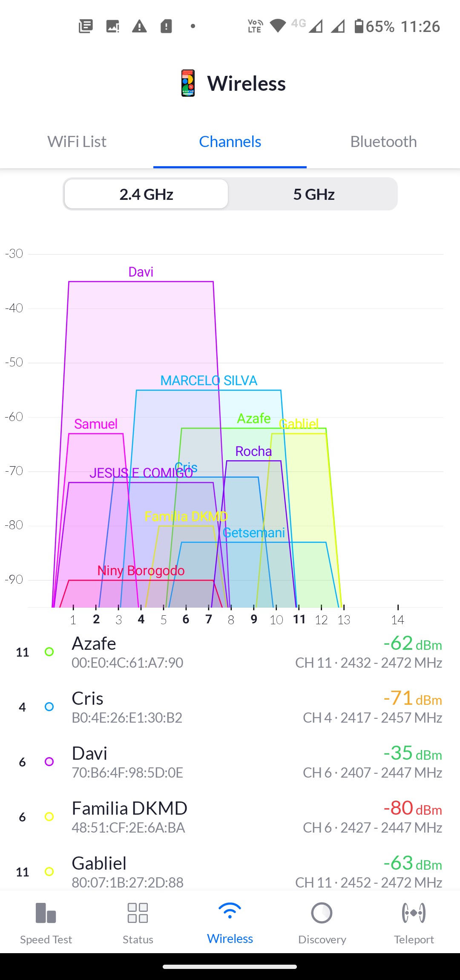
Task: Tap the phone device icon beside Wireless title
Action: (188, 83)
